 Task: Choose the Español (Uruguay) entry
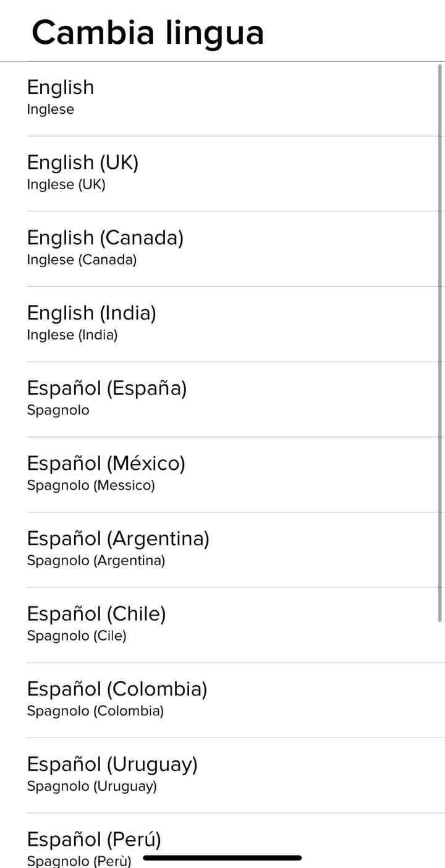pyautogui.click(x=112, y=765)
